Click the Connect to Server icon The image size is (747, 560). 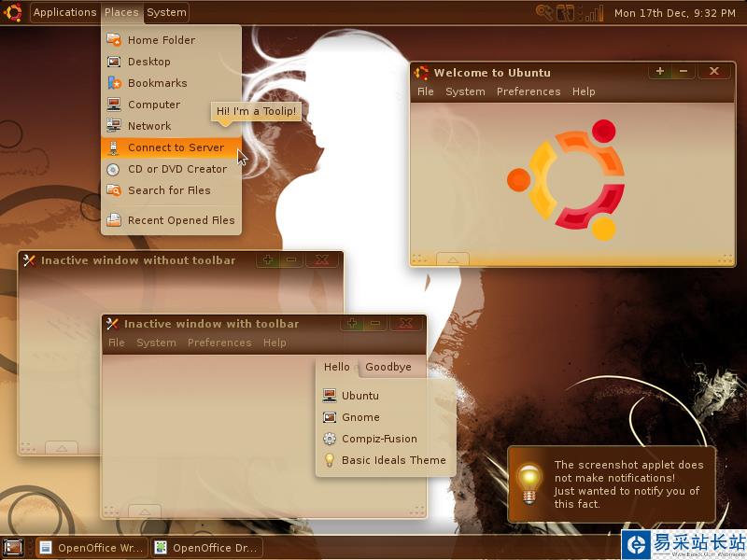tap(113, 147)
